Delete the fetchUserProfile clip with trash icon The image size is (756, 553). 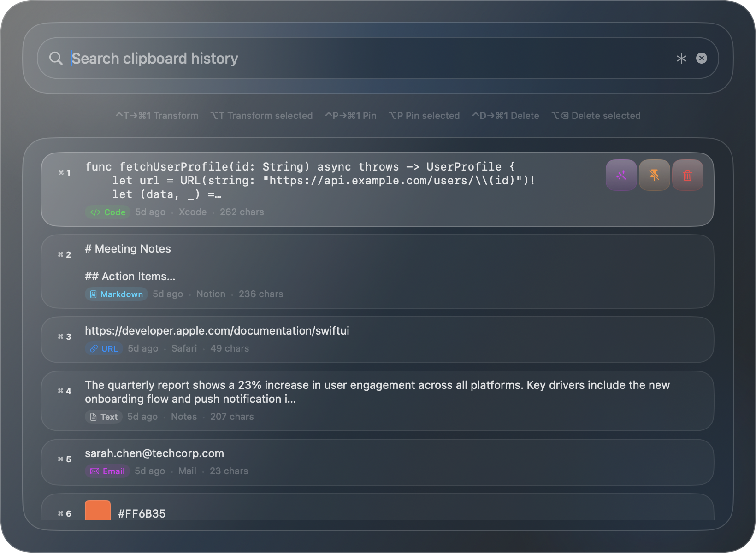pyautogui.click(x=688, y=175)
